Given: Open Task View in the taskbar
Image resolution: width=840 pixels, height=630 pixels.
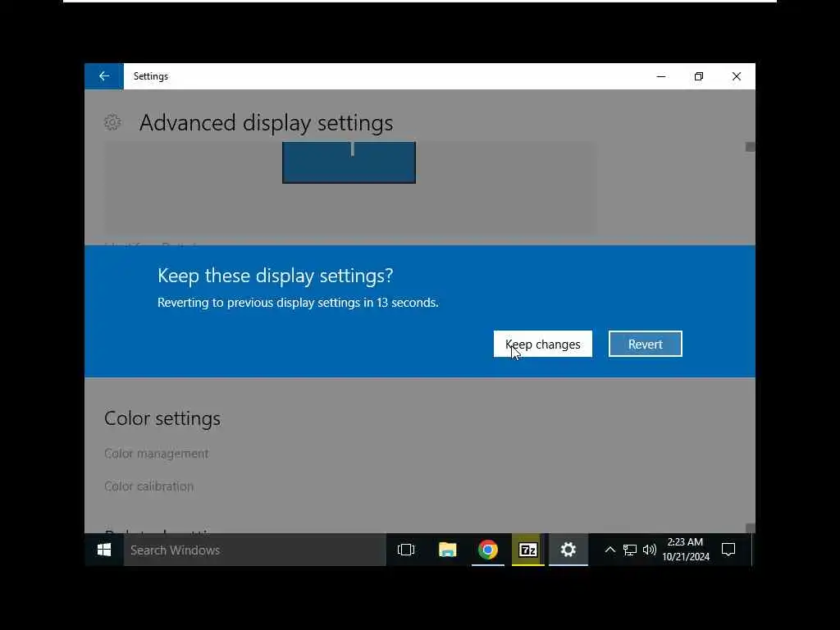Looking at the screenshot, I should 406,550.
